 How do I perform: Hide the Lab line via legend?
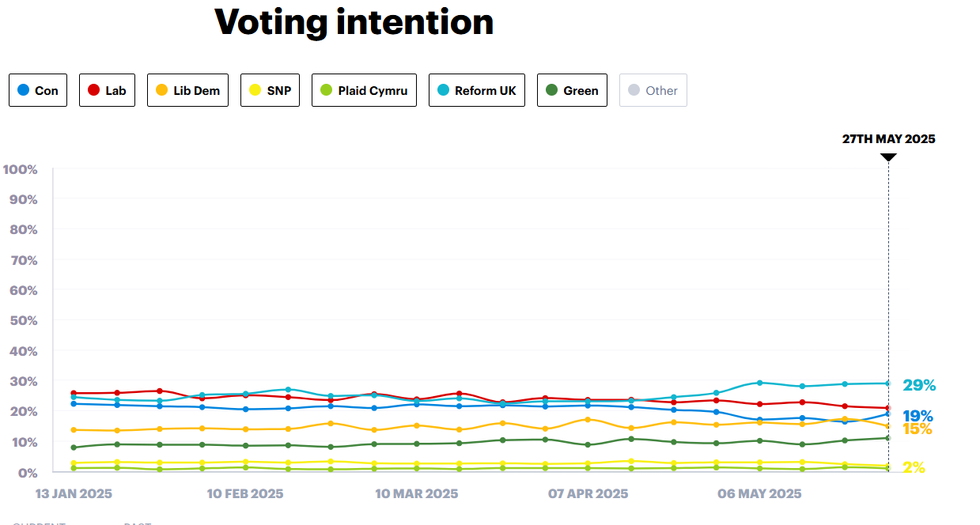108,90
